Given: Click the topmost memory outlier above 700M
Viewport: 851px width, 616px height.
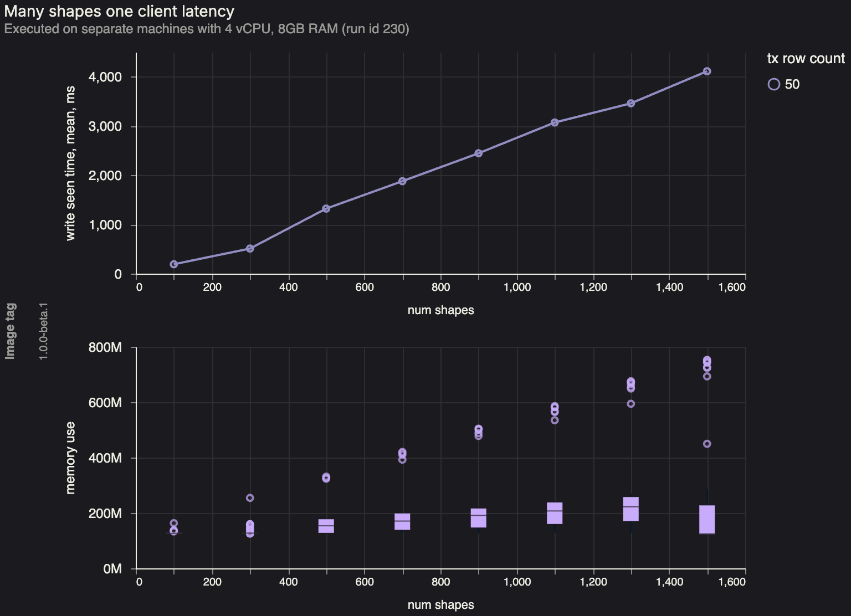Looking at the screenshot, I should point(708,360).
